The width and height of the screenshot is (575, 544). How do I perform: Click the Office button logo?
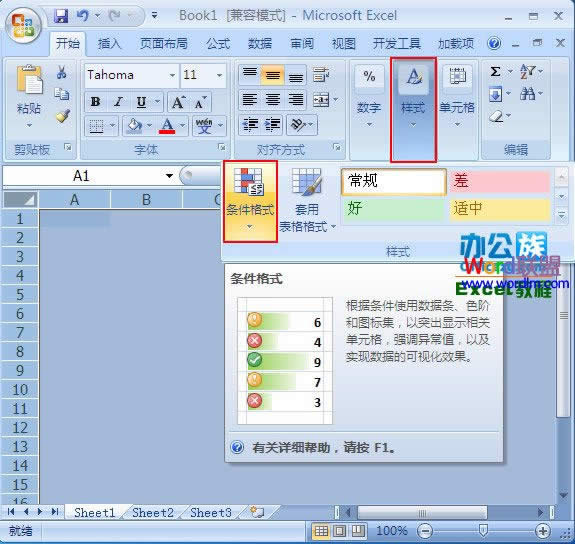(x=23, y=25)
